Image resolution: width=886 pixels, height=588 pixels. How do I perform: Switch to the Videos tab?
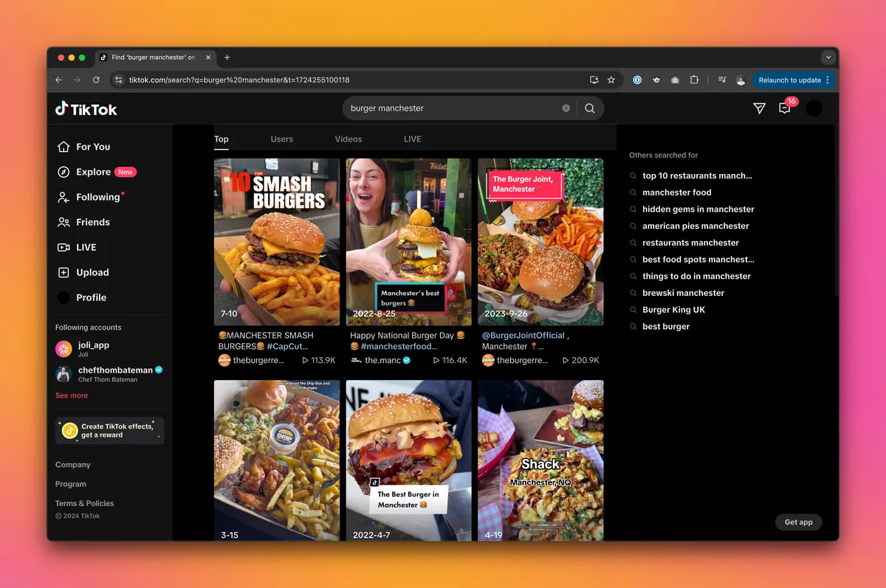(348, 139)
